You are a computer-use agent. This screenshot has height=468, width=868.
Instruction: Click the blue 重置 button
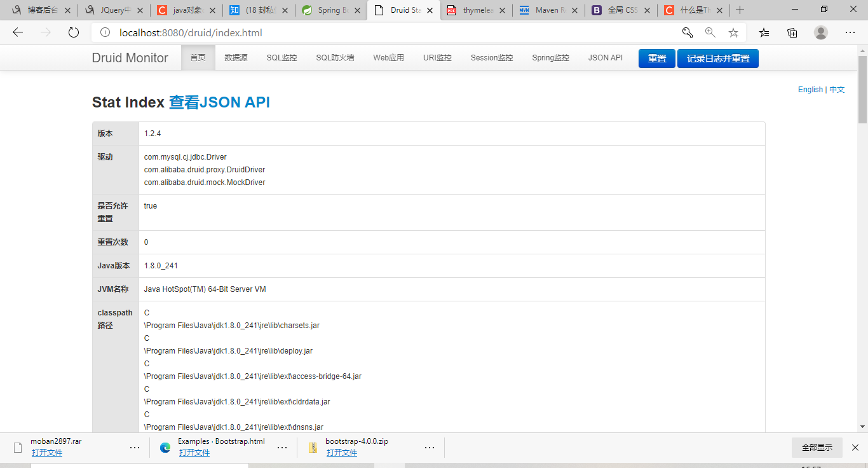coord(657,59)
